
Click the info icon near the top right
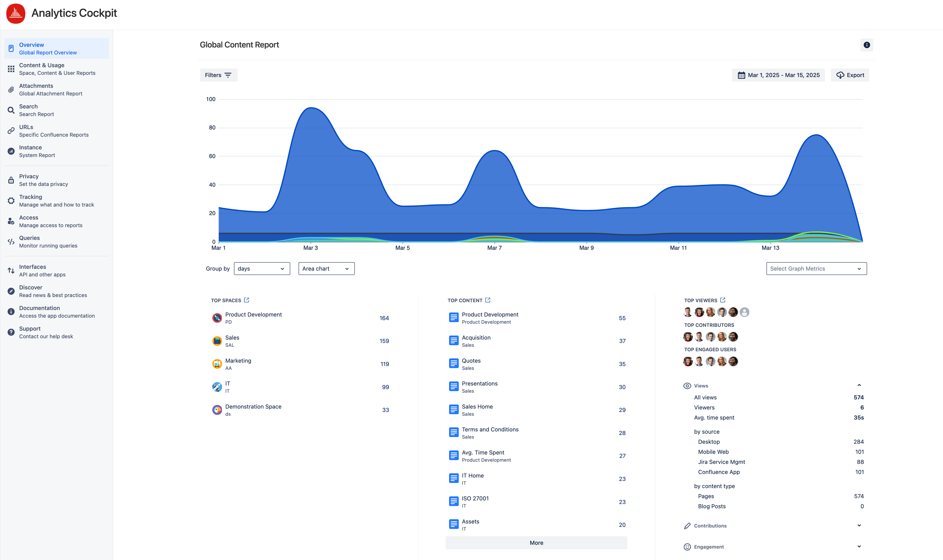(867, 45)
